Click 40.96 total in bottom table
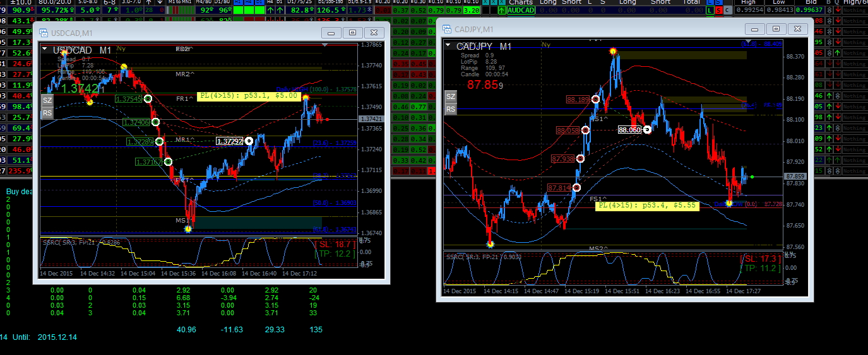 point(186,329)
